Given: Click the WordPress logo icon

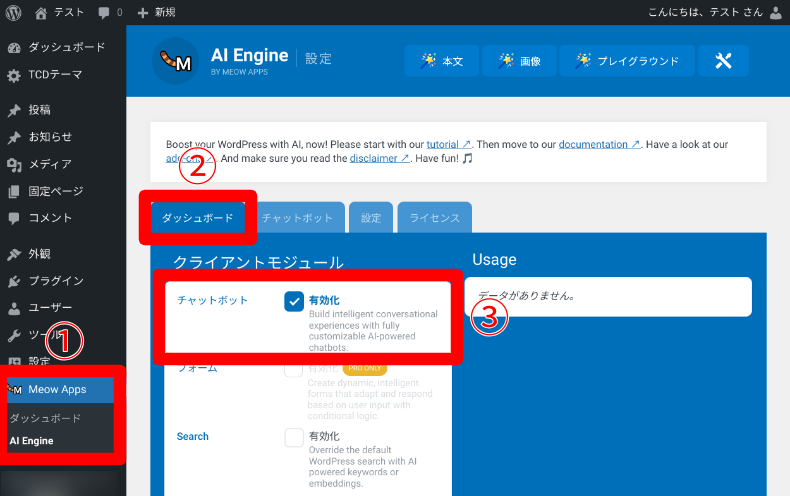Looking at the screenshot, I should tap(13, 13).
